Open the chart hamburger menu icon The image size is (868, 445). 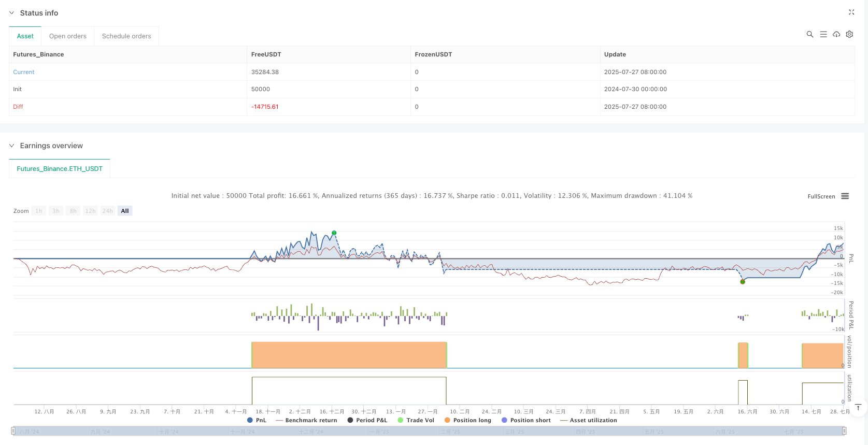pyautogui.click(x=845, y=196)
